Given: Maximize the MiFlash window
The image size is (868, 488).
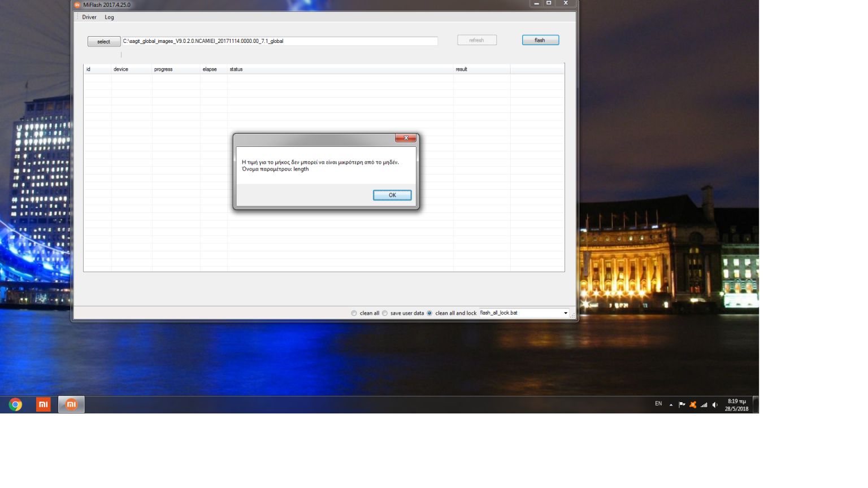Looking at the screenshot, I should click(x=549, y=3).
